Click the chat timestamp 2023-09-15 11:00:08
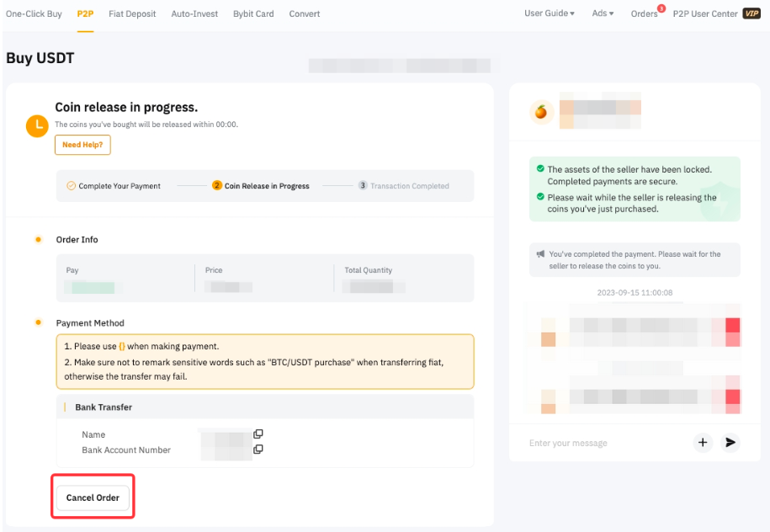Screen dimensions: 770x532 [x=635, y=293]
